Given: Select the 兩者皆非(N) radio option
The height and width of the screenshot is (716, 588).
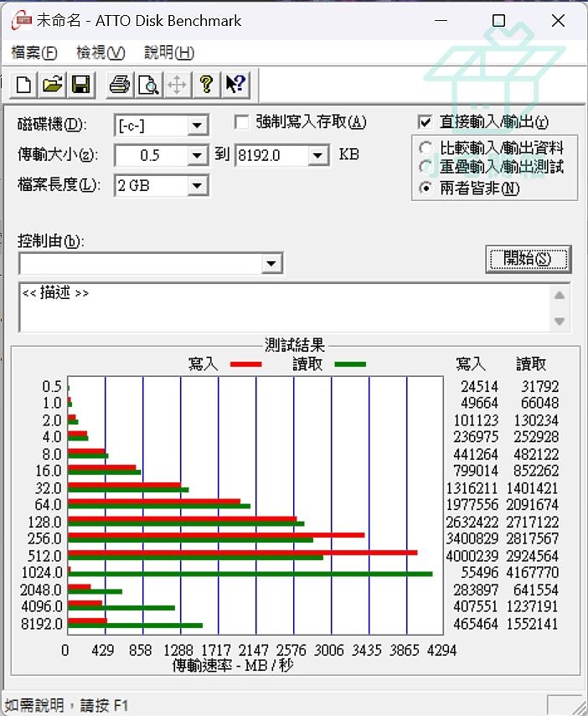Looking at the screenshot, I should tap(426, 188).
